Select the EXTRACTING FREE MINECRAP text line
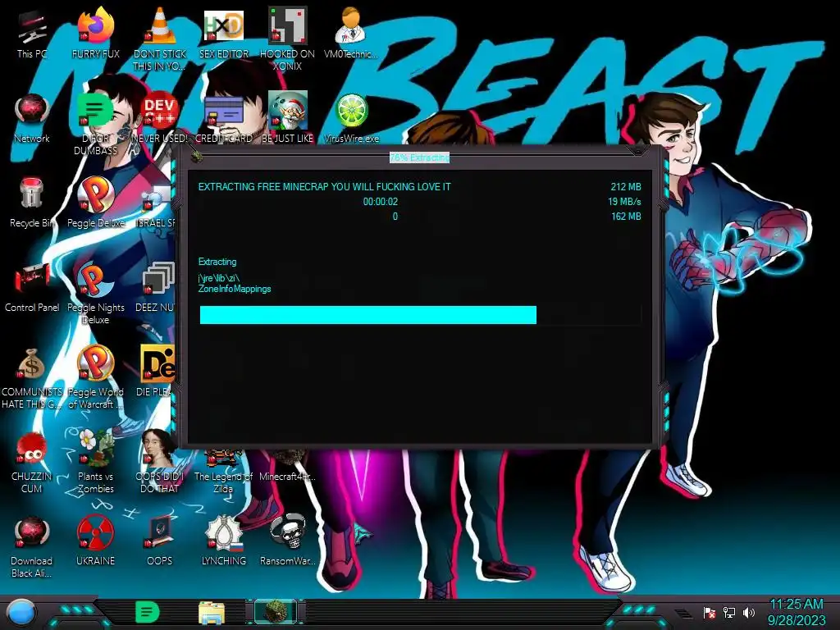Viewport: 840px width, 630px height. (325, 187)
